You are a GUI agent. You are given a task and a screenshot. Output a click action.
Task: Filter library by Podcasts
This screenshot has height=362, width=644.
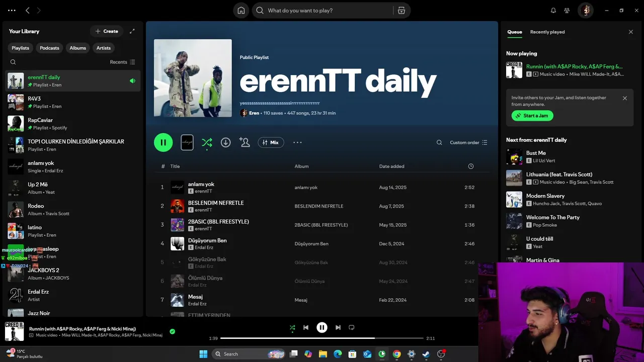point(49,48)
